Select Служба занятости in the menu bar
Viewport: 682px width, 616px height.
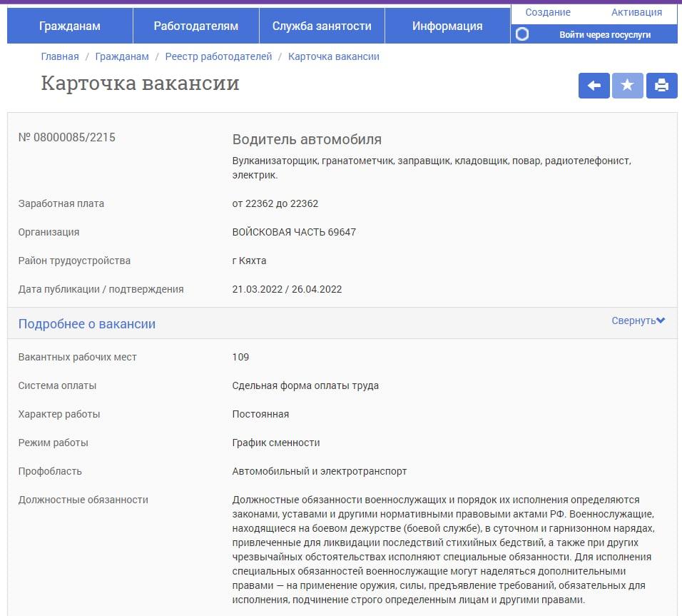coord(322,26)
